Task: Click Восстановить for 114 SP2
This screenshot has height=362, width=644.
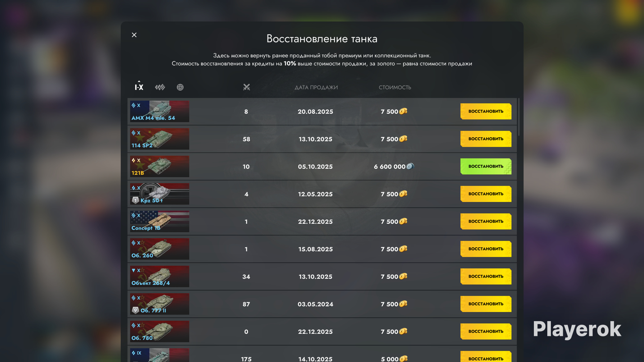Action: point(486,139)
